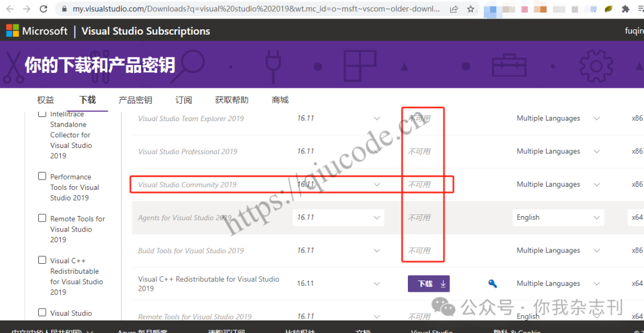The image size is (644, 333).
Task: Click Build Tools for Visual Studio 2019 name
Action: click(x=191, y=251)
